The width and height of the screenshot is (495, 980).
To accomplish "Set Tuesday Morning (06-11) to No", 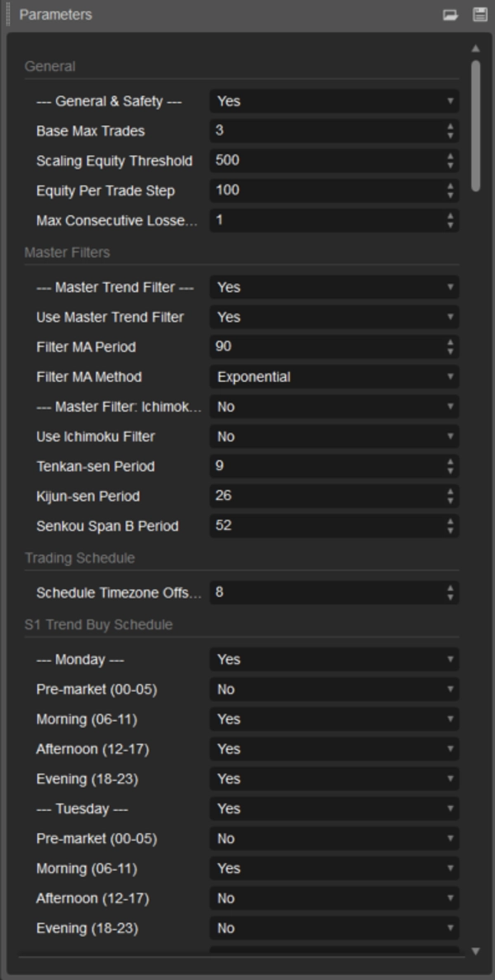I will (x=333, y=868).
